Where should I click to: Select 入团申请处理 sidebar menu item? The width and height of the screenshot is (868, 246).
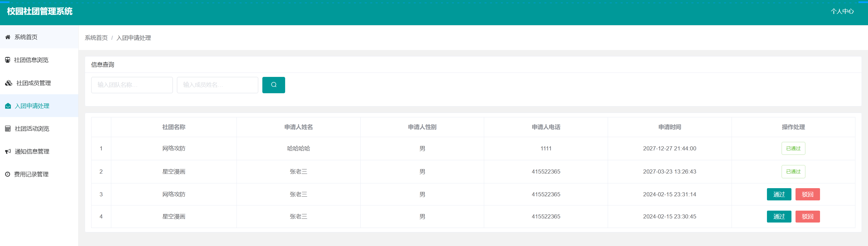pos(39,106)
